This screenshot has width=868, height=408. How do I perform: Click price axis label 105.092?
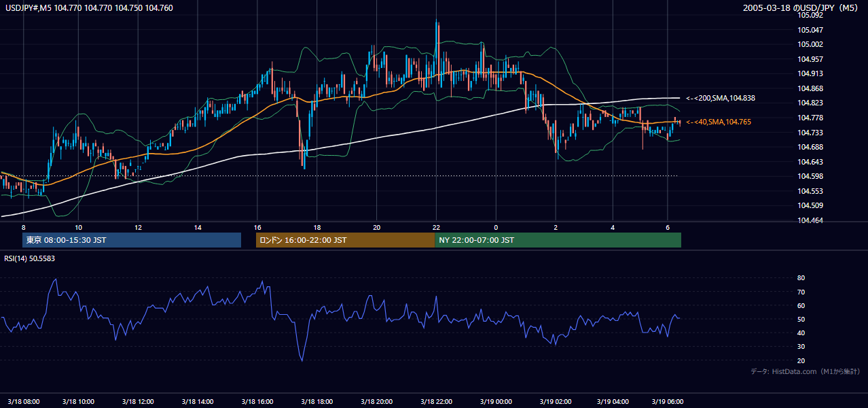tap(809, 15)
